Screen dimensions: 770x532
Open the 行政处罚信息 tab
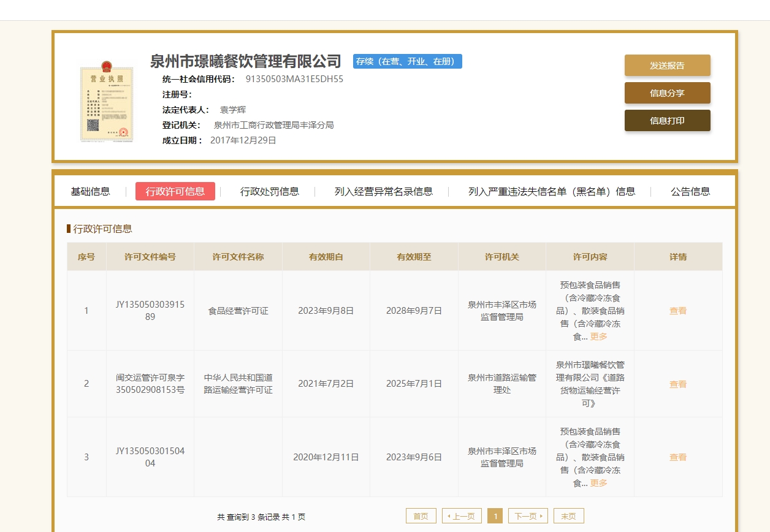[270, 191]
